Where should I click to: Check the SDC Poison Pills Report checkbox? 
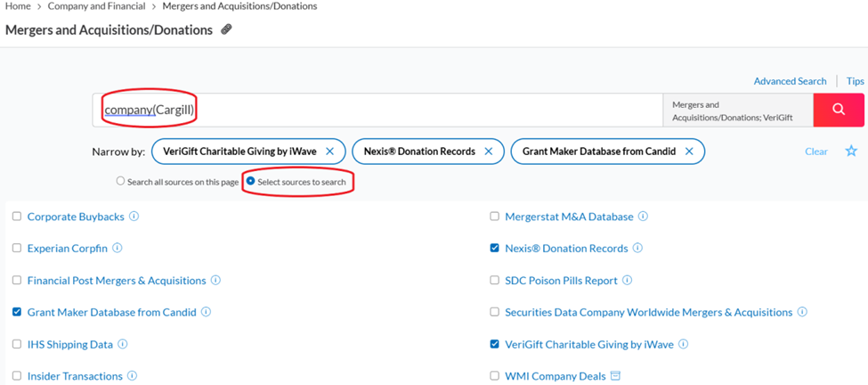coord(494,281)
